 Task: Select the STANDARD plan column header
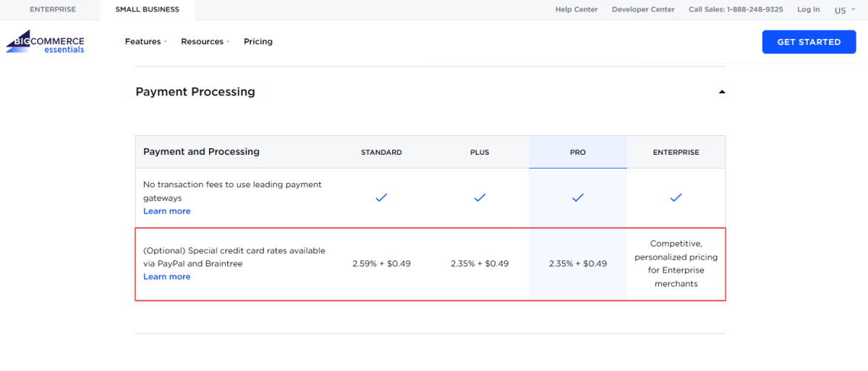point(381,153)
